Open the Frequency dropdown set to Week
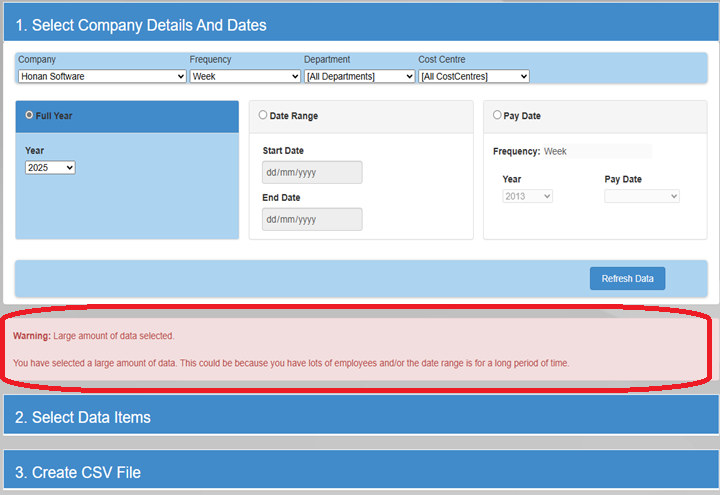This screenshot has height=495, width=720. 245,76
